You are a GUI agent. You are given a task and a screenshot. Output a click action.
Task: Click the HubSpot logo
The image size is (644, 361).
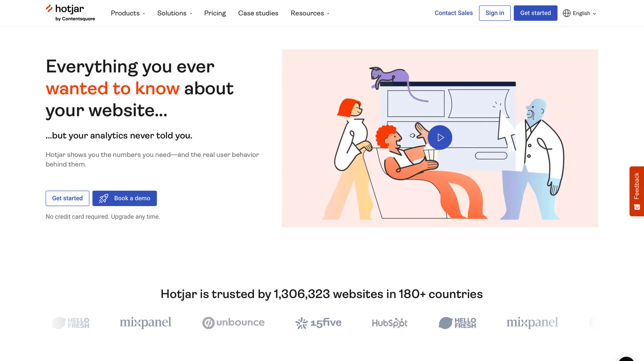tap(389, 323)
